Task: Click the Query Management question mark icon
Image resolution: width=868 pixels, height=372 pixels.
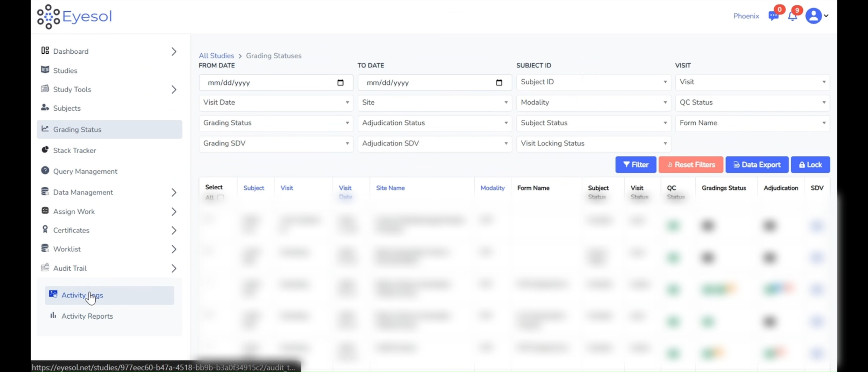Action: pos(45,171)
